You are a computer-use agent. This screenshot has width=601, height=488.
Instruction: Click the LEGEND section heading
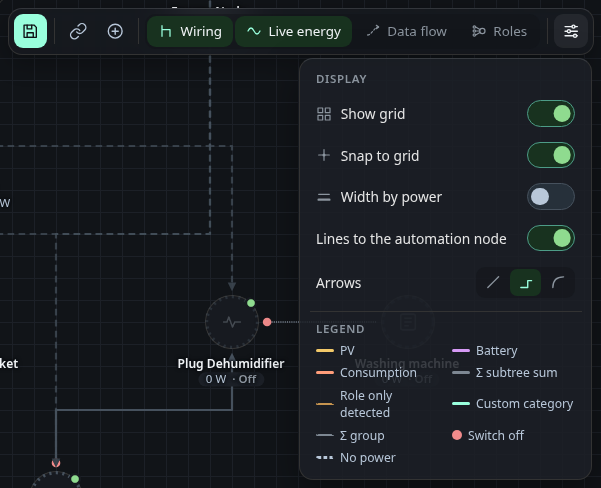340,329
